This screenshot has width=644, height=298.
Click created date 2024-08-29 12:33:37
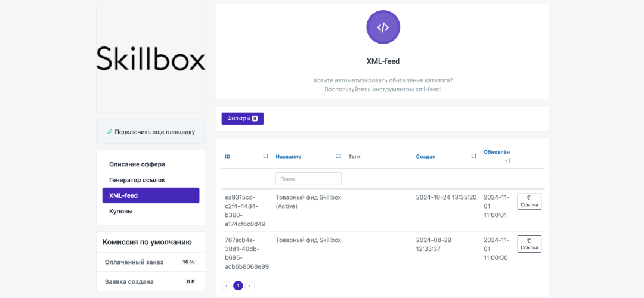click(x=434, y=244)
